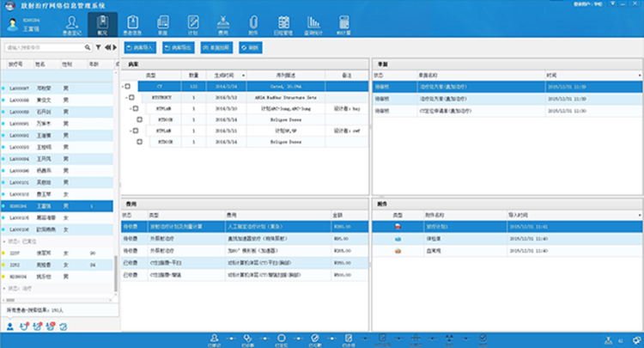Open the 单据 documents tab
Screen dimensions: 644x348
click(x=163, y=23)
